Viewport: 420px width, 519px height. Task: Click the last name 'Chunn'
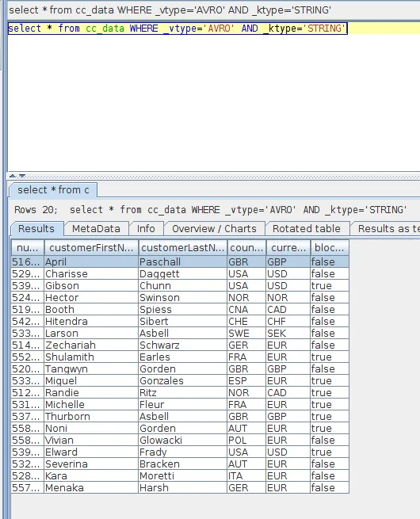pyautogui.click(x=183, y=286)
